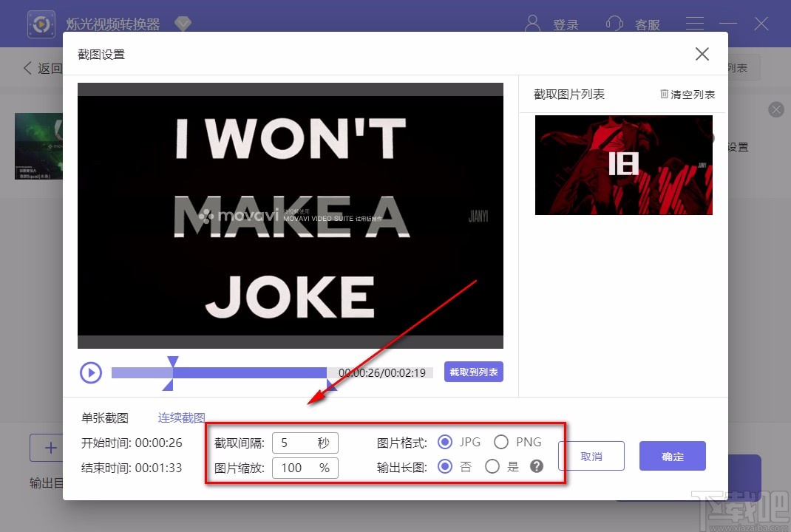
Task: Switch to the 连续截图 tab
Action: click(182, 417)
